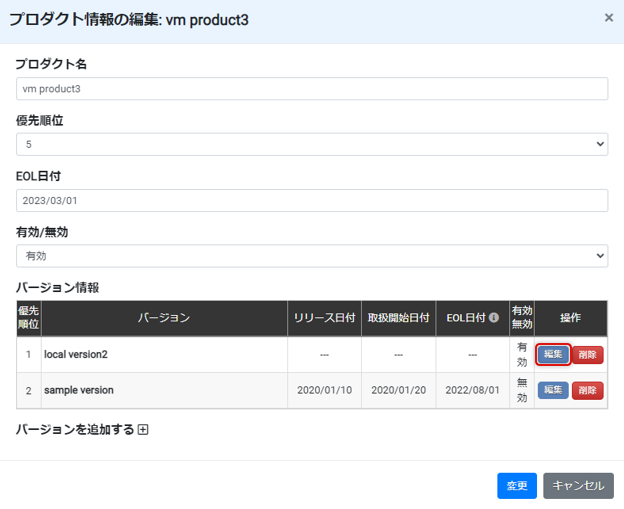Click 削除 for local version2

(587, 355)
